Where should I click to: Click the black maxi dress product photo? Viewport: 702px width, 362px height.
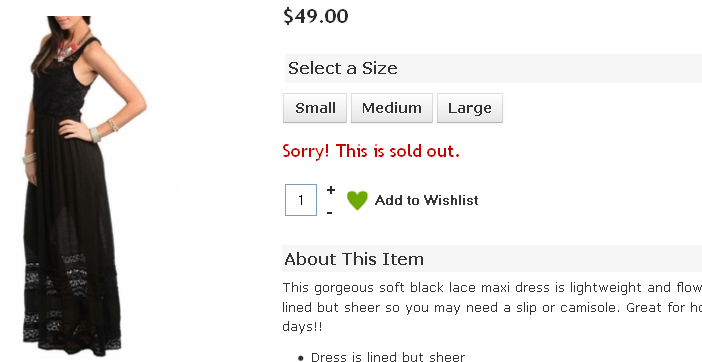(84, 186)
